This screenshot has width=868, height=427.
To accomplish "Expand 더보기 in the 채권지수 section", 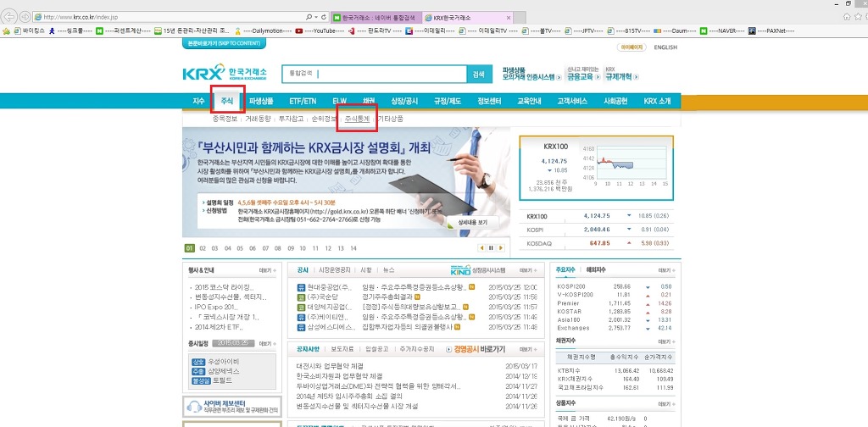I will coord(666,341).
